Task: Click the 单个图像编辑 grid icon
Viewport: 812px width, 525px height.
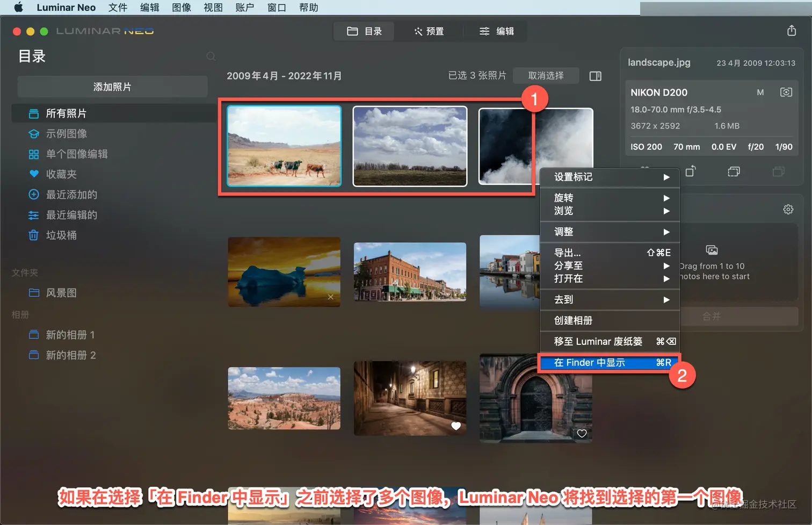Action: tap(33, 154)
